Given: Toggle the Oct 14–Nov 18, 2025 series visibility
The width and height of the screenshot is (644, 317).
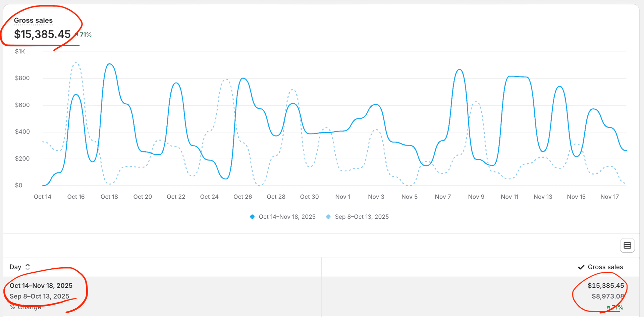Looking at the screenshot, I should [x=287, y=217].
